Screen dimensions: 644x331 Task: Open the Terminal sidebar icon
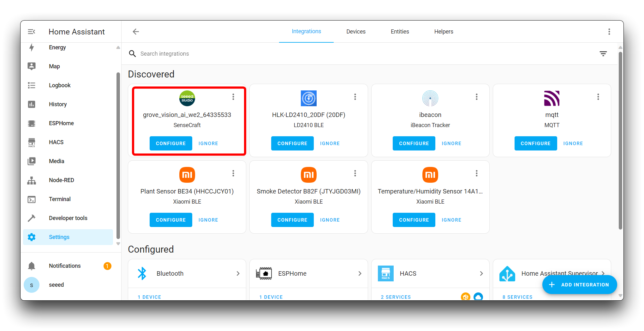(32, 199)
